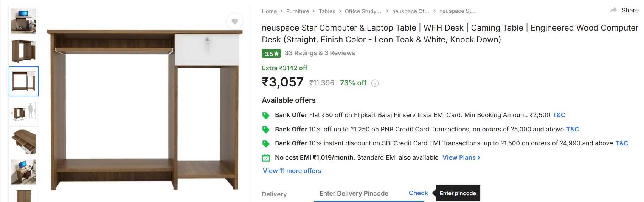Screen dimensions: 644x202
Task: Select first thumbnail with computer on desk
Action: click(x=23, y=21)
